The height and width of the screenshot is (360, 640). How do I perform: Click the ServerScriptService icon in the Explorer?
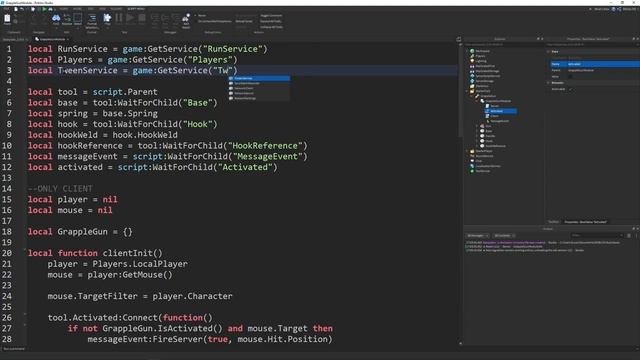click(x=472, y=76)
